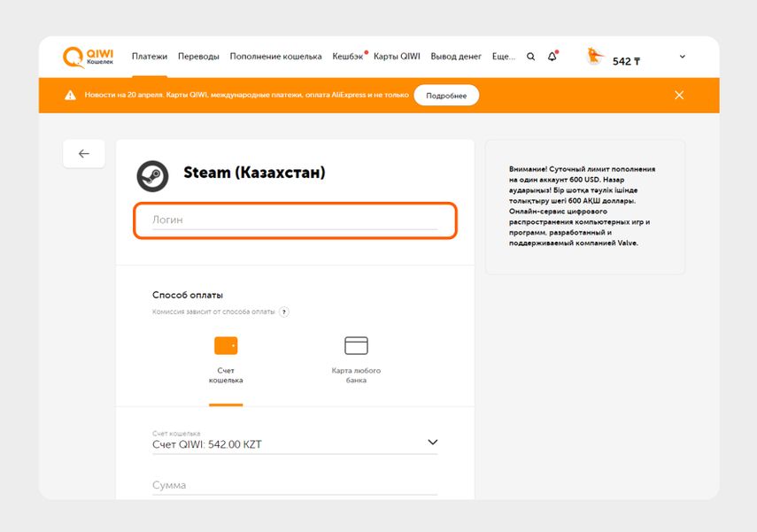Click the daily limit notice text
Image resolution: width=757 pixels, height=532 pixels.
[583, 205]
